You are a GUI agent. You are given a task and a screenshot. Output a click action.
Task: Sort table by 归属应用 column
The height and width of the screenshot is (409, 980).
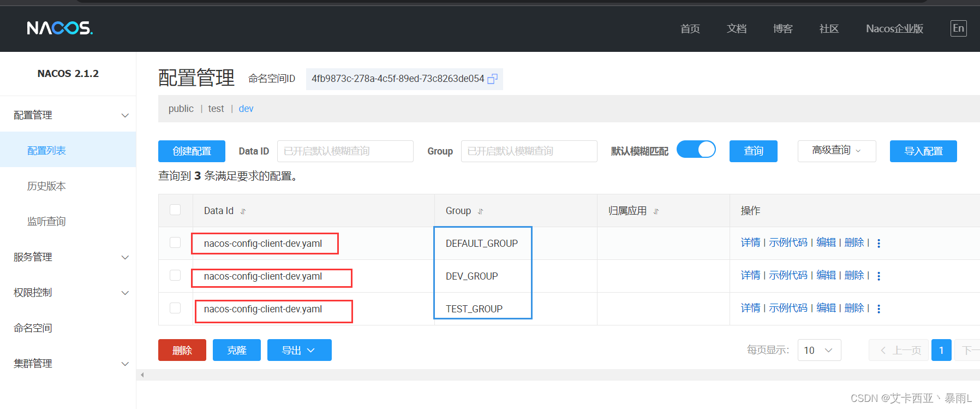(x=656, y=211)
